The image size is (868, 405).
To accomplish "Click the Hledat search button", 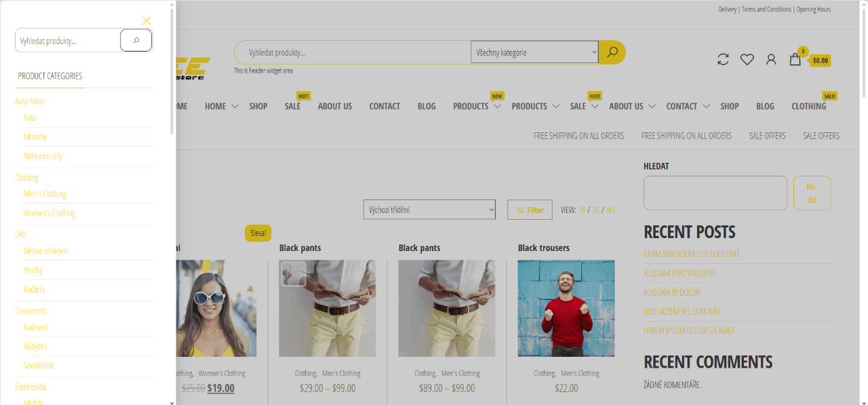I will pyautogui.click(x=812, y=193).
